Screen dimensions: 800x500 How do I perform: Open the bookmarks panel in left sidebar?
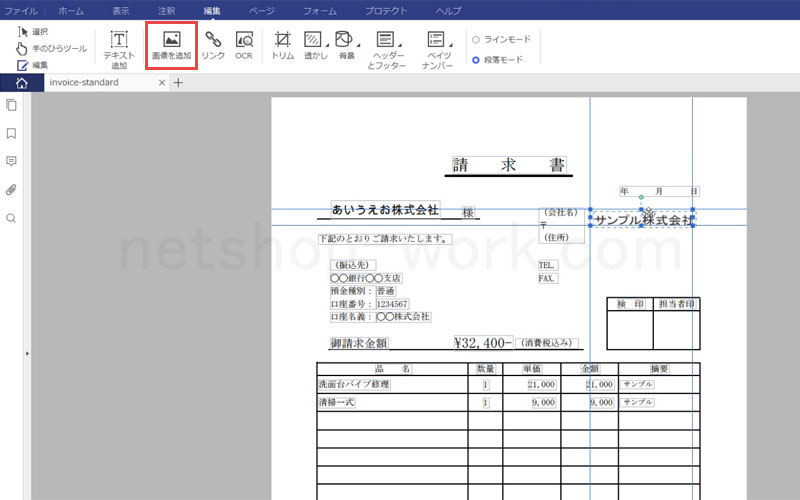tap(11, 133)
